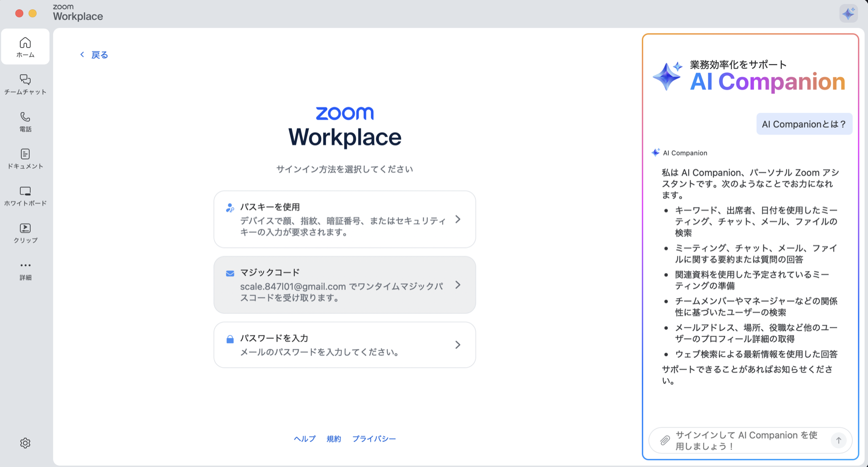The width and height of the screenshot is (868, 467).
Task: Choose マジックコード sign-in option title
Action: [x=270, y=273]
